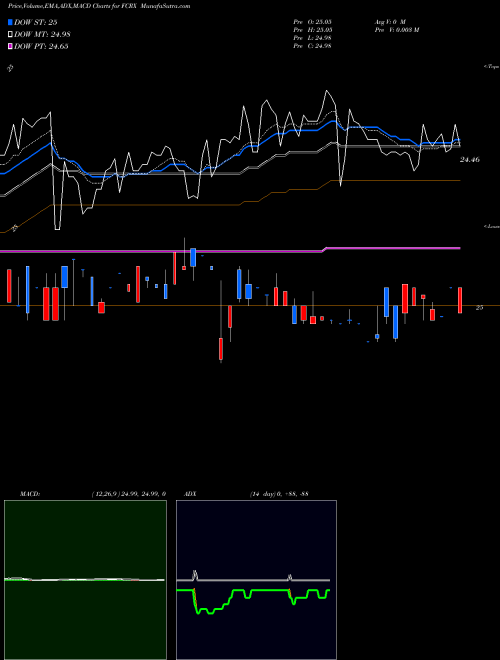Viewport: 500px width, 660px height.
Task: Click the 'Avg V: 0 M' volume text
Action: pos(389,21)
